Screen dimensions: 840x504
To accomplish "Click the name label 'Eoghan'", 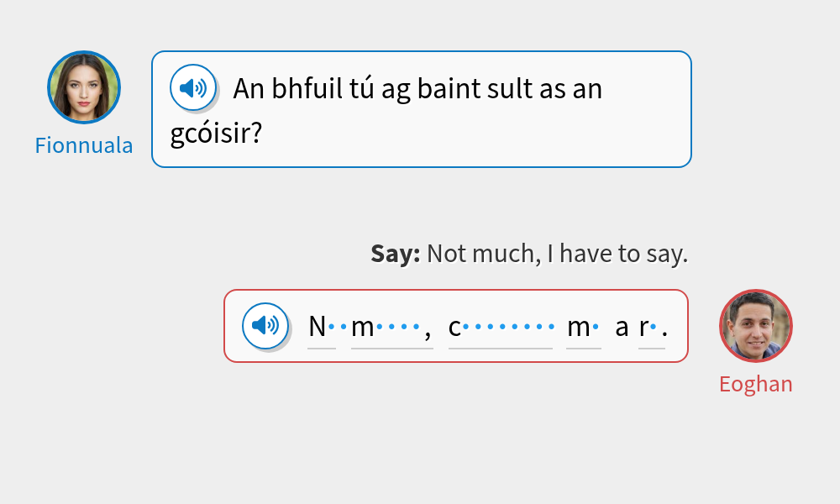I will (x=756, y=383).
